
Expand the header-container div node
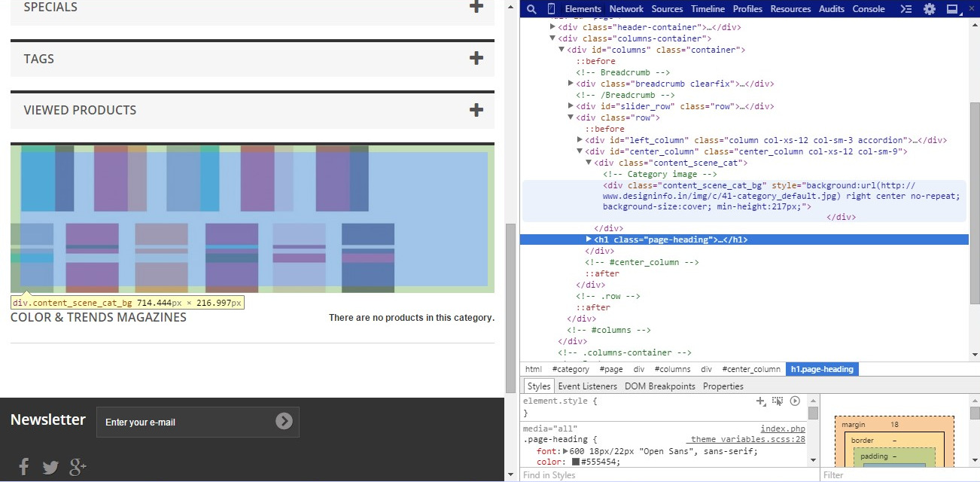pos(553,27)
